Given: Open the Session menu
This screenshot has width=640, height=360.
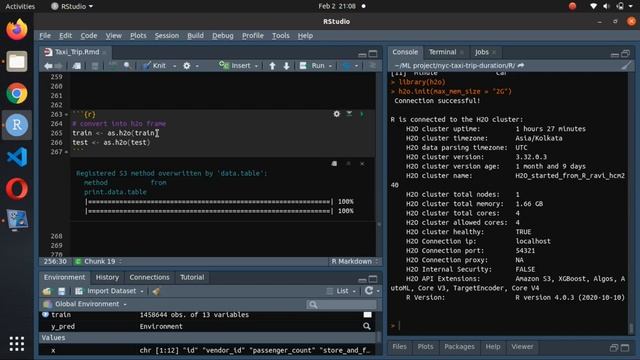Looking at the screenshot, I should 167,36.
